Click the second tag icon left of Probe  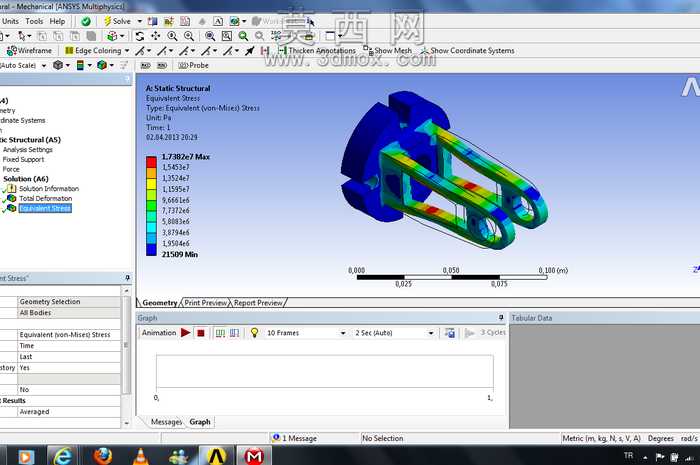[x=162, y=66]
